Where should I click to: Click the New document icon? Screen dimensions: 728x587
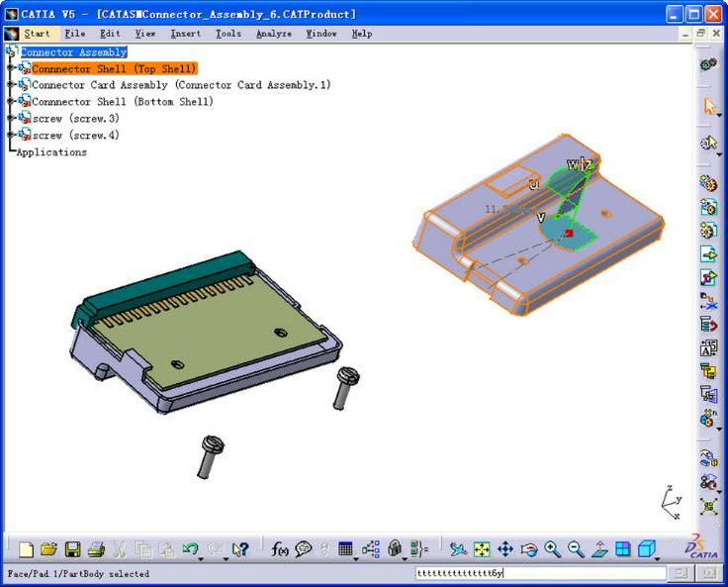(x=26, y=549)
